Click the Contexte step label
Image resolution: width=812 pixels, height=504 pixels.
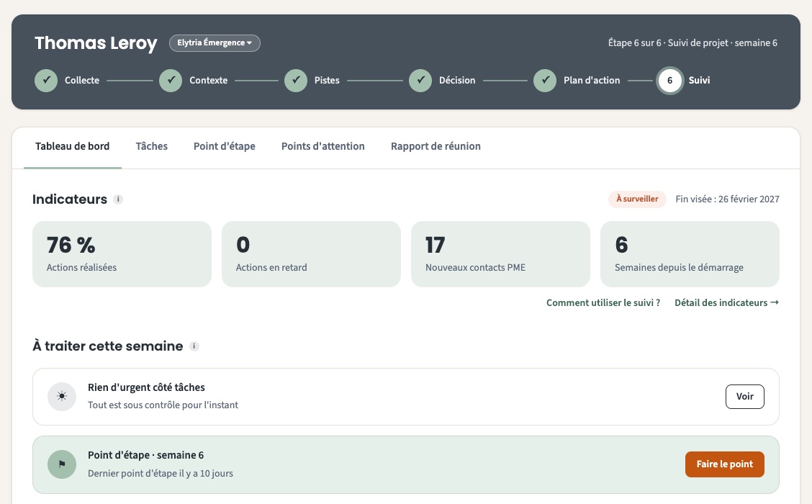(208, 81)
